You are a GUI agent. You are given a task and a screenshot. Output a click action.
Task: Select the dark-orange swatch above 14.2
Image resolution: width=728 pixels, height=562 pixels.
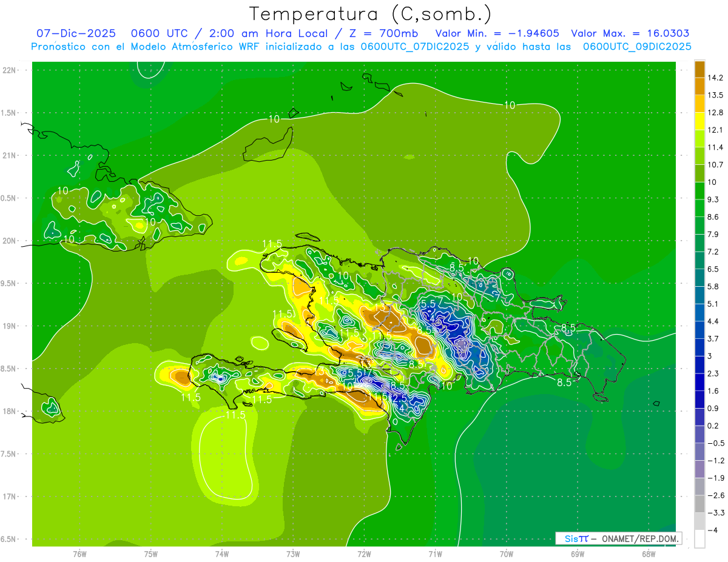click(699, 69)
